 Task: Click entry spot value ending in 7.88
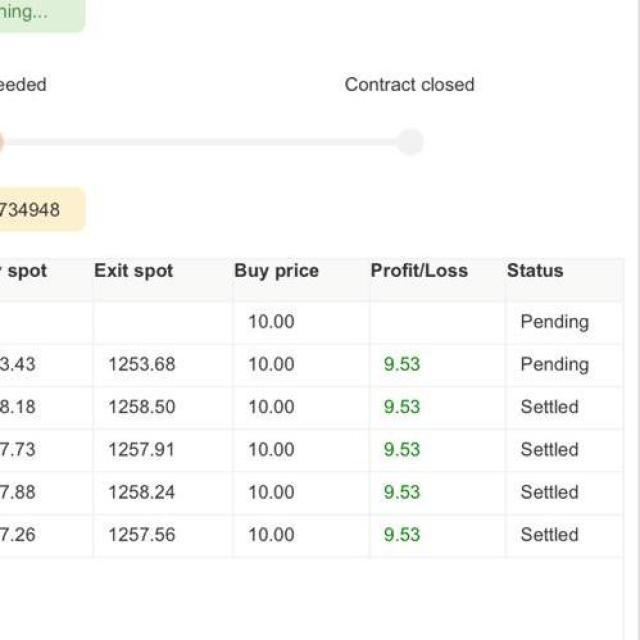pyautogui.click(x=18, y=492)
